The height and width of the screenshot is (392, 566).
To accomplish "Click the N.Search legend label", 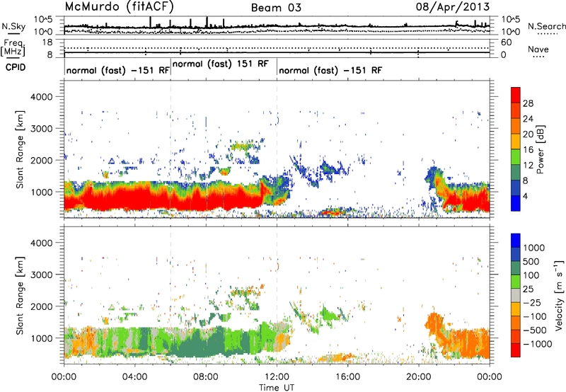I will pos(546,26).
